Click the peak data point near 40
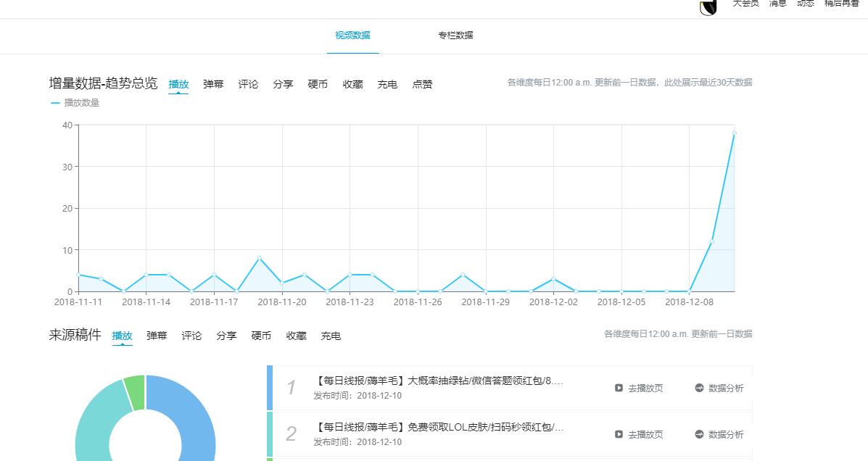 click(734, 133)
